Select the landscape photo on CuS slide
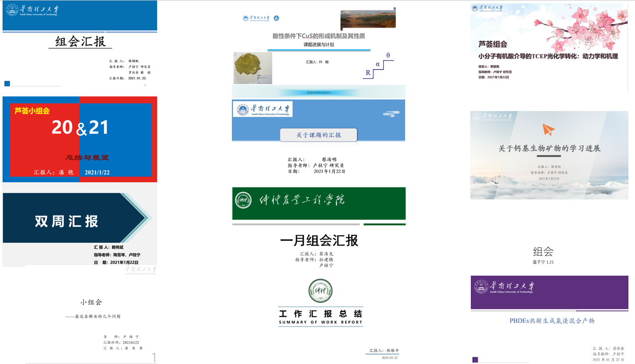 [x=368, y=19]
